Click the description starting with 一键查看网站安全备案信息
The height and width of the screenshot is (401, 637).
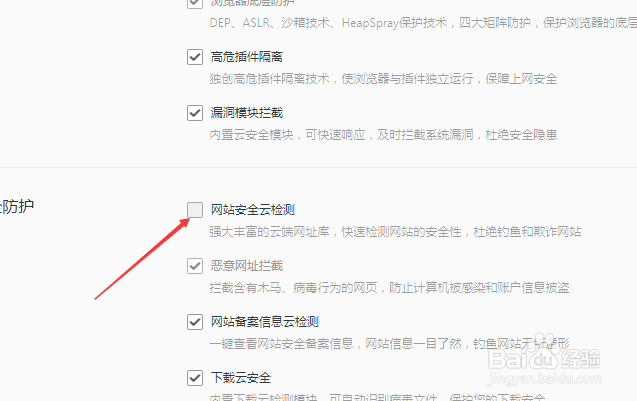[x=389, y=344]
